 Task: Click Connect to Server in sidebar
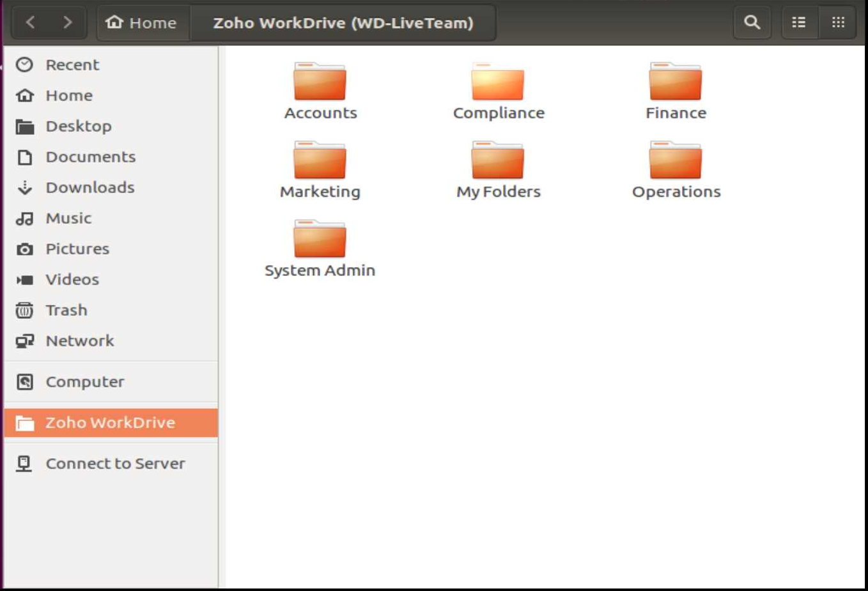click(x=111, y=463)
